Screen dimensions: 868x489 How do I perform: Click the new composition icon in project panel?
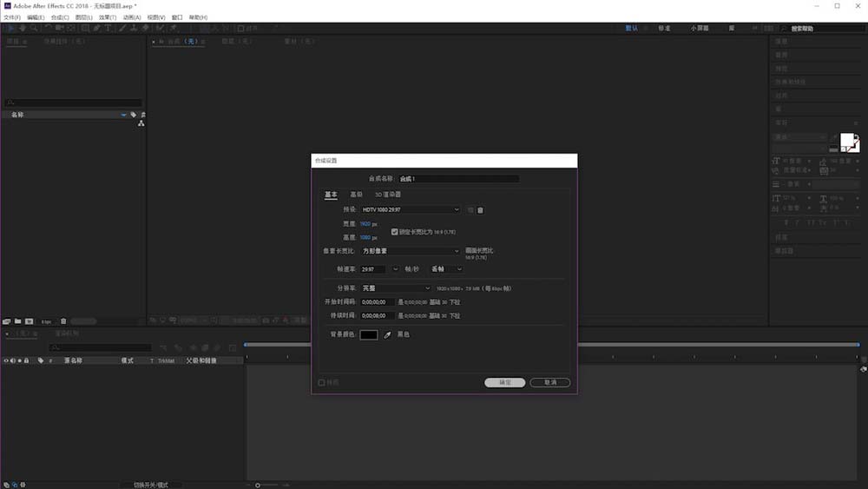[29, 321]
